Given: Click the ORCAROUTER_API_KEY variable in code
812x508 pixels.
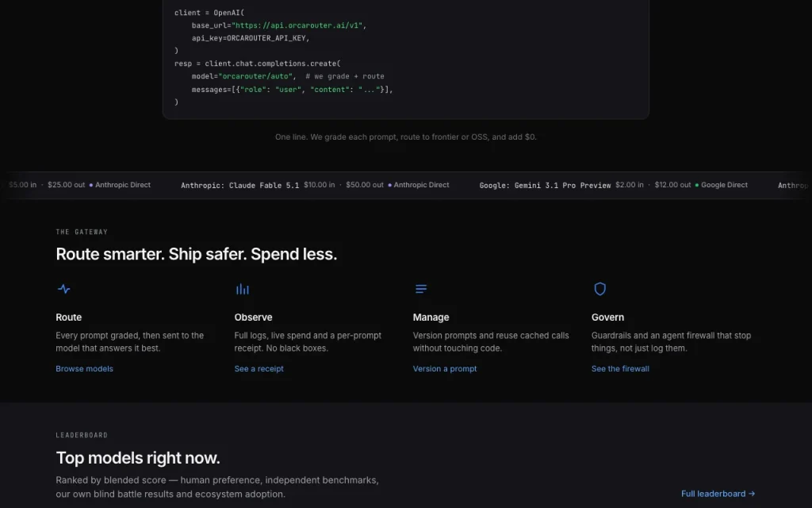Looking at the screenshot, I should 268,38.
